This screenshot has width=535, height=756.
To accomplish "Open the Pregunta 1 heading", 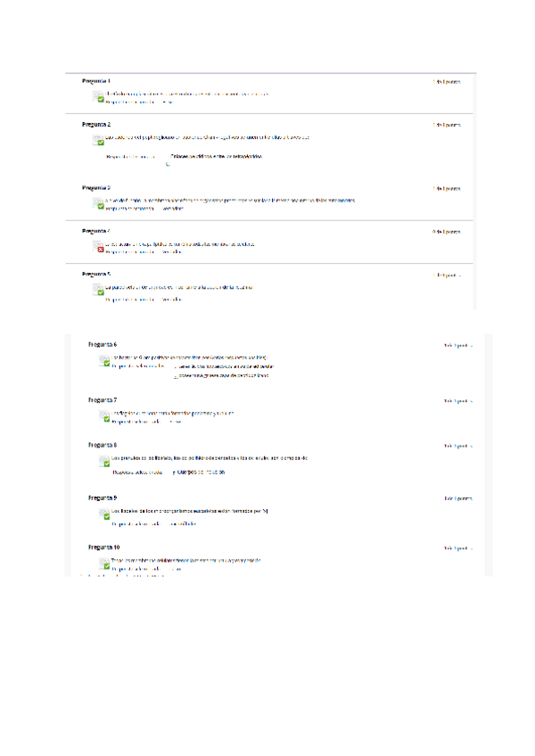I will pos(96,81).
